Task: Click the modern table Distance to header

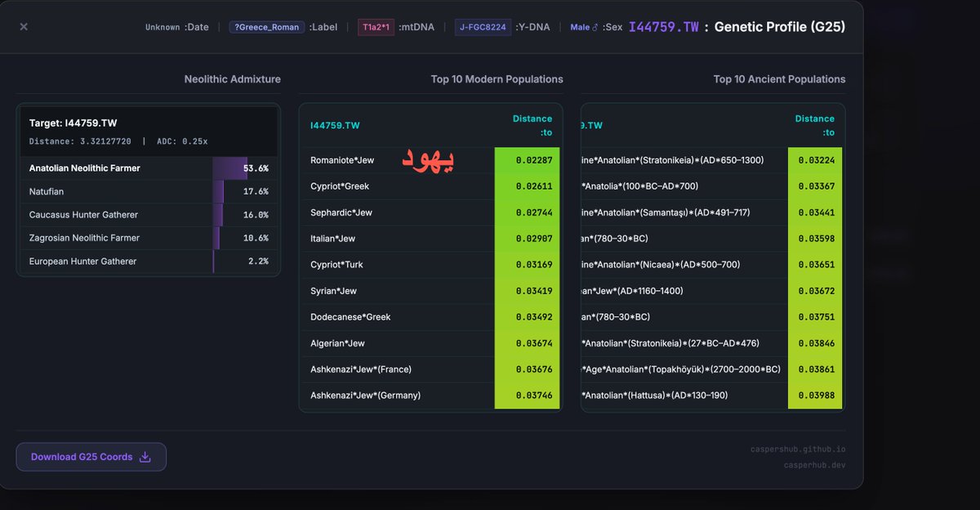Action: pos(532,125)
